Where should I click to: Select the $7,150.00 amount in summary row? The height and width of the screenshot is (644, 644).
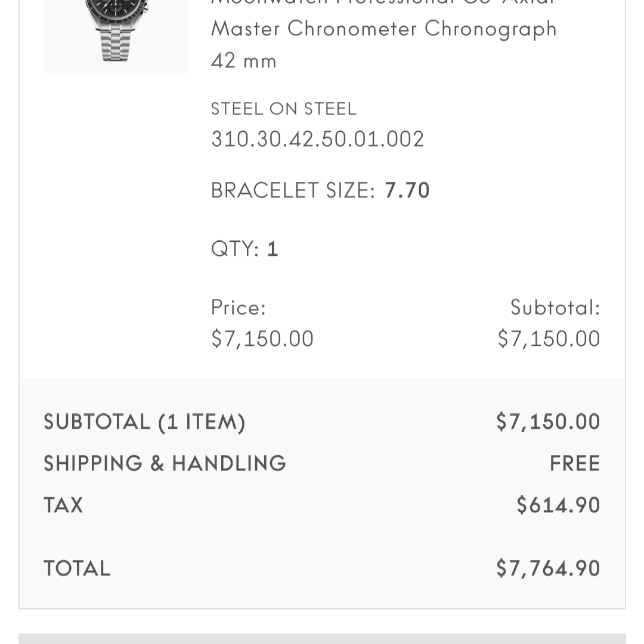click(x=548, y=422)
